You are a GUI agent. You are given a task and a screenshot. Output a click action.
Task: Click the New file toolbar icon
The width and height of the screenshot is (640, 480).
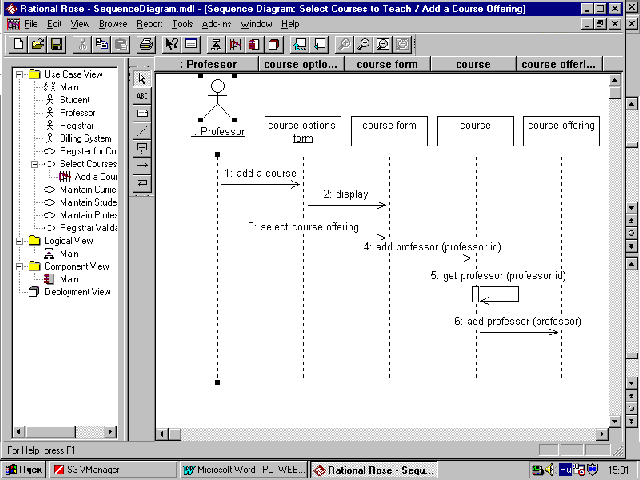(x=18, y=44)
